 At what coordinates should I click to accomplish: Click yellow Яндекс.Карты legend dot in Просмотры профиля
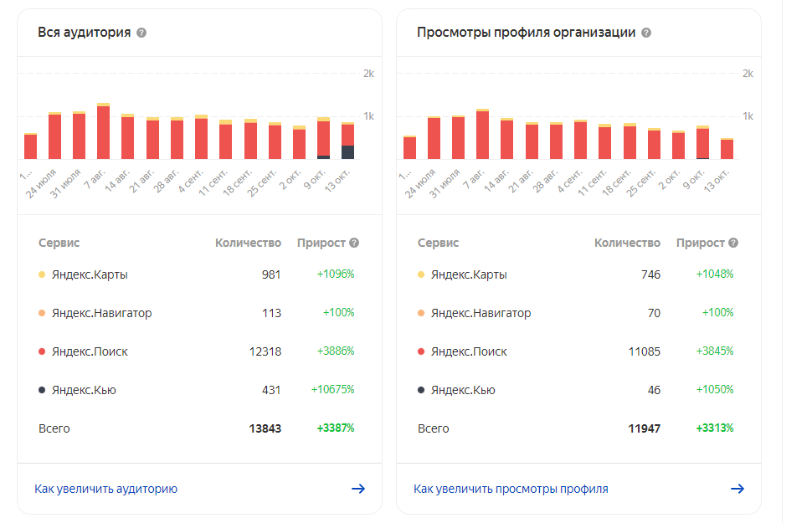pyautogui.click(x=421, y=274)
